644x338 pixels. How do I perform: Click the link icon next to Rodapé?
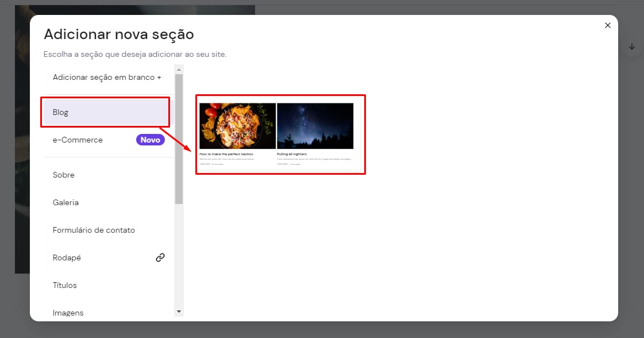[160, 258]
